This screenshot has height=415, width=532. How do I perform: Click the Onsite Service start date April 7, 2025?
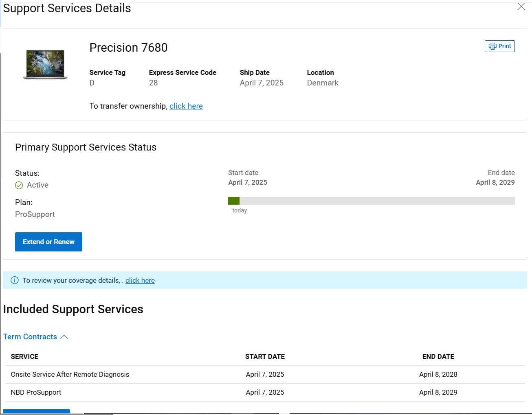(x=265, y=374)
